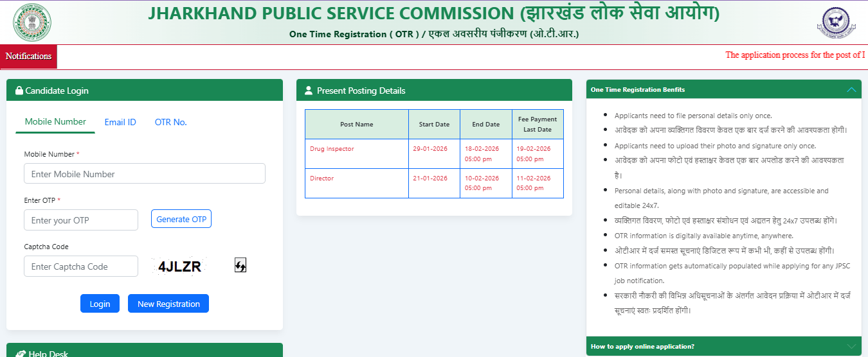868x357 pixels.
Task: Focus the Enter your OTP field
Action: click(x=81, y=220)
